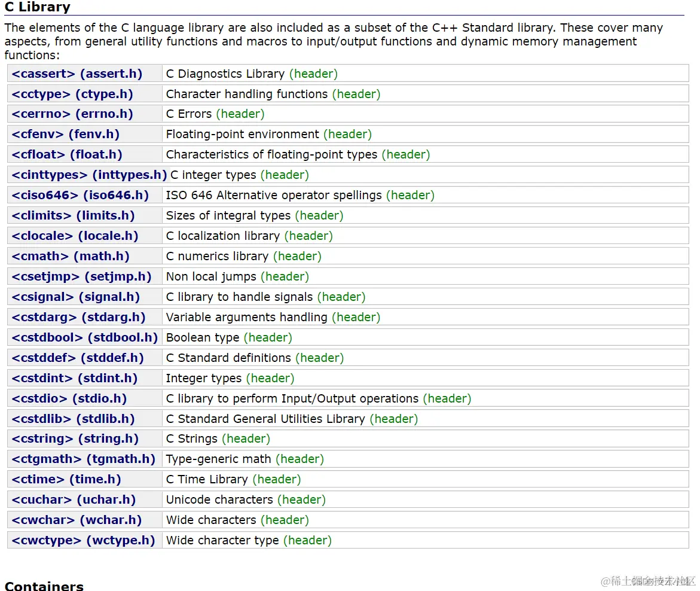Viewport: 700px width, 591px height.
Task: Select the <cstddef> (stddef.h) link
Action: coord(78,358)
